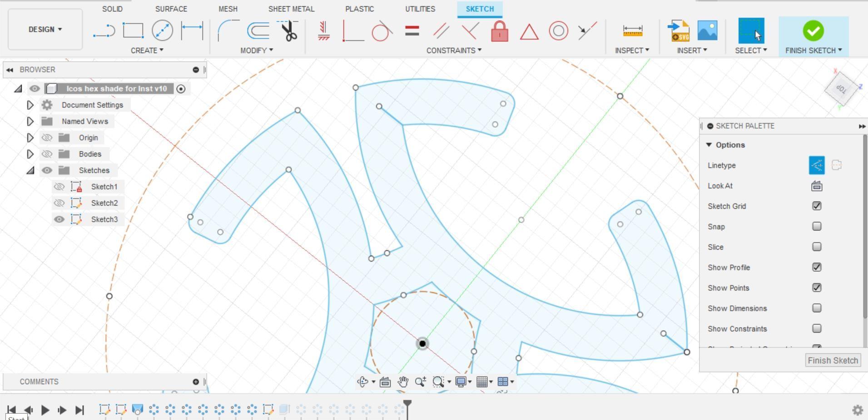Open the INSPECT dropdown menu
Screen dimensions: 868x420
[x=632, y=50]
